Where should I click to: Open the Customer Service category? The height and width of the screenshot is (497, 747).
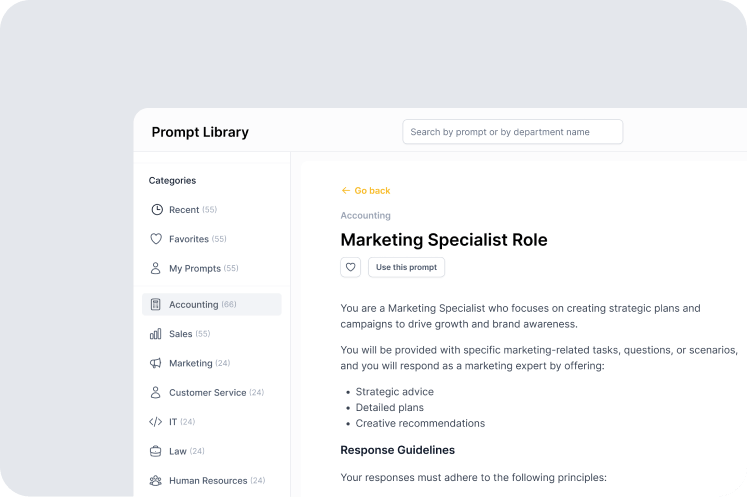click(x=207, y=393)
